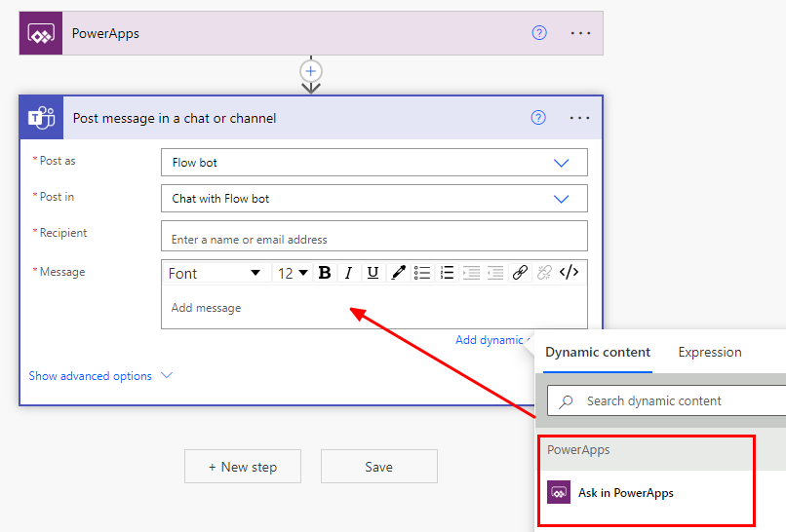786x532 pixels.
Task: Focus the Recipient input field
Action: click(373, 236)
